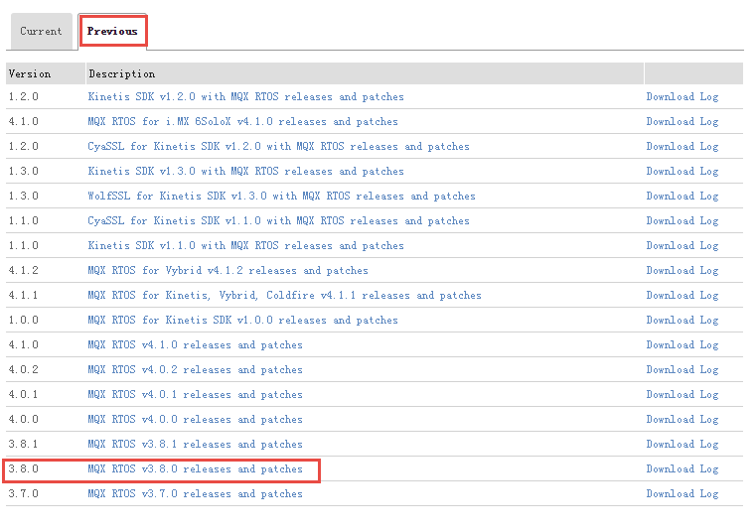The width and height of the screenshot is (756, 532).
Task: Select version cell 4.1.2
Action: pyautogui.click(x=23, y=270)
